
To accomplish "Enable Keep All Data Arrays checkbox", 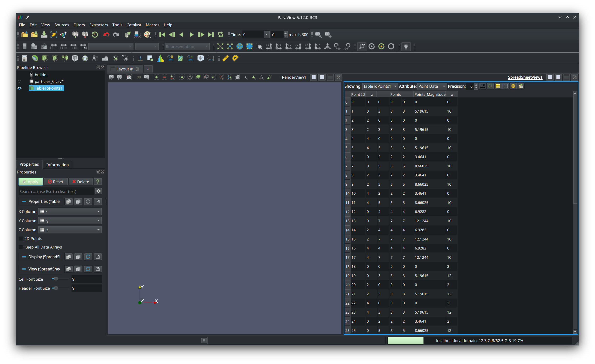I will tap(21, 247).
